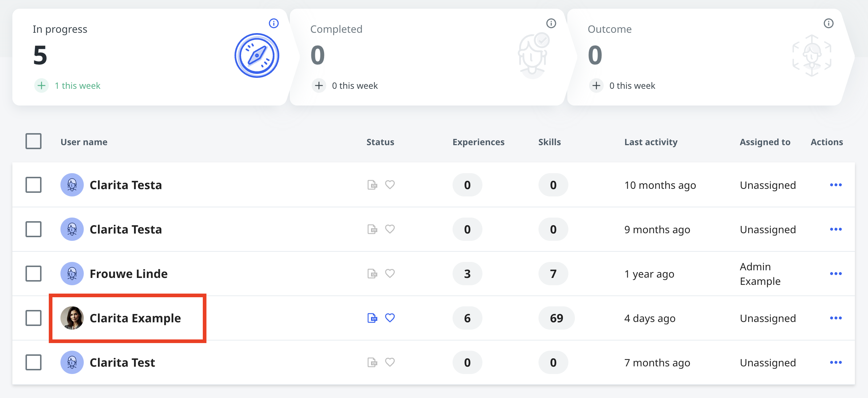Viewport: 868px width, 398px height.
Task: Check the Clarita Test row checkbox
Action: [x=33, y=362]
